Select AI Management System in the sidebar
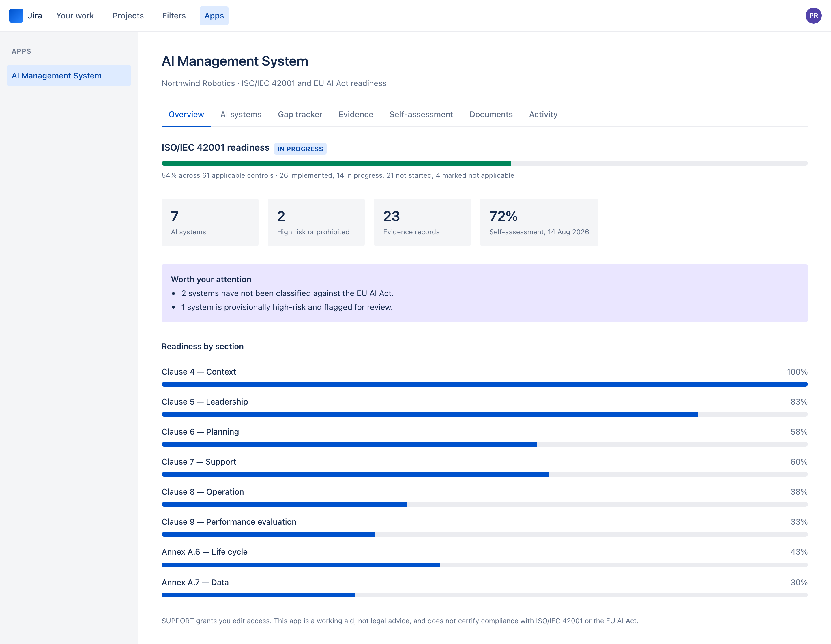Viewport: 831px width, 644px height. tap(69, 76)
